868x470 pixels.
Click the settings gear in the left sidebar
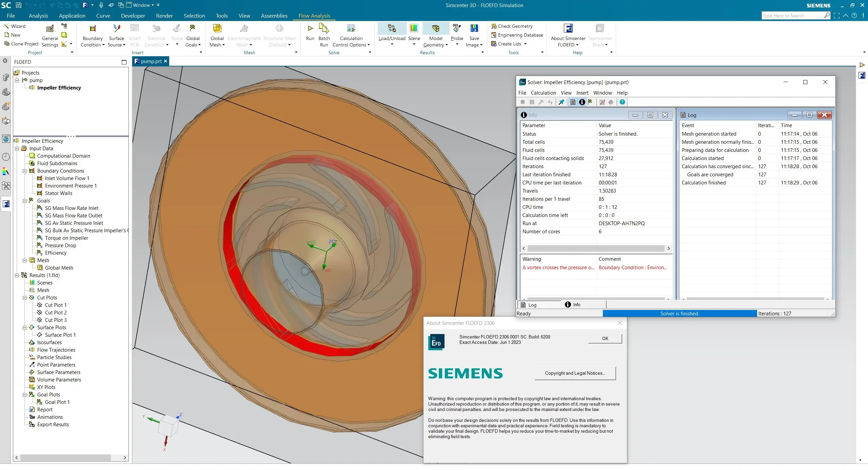pyautogui.click(x=5, y=61)
